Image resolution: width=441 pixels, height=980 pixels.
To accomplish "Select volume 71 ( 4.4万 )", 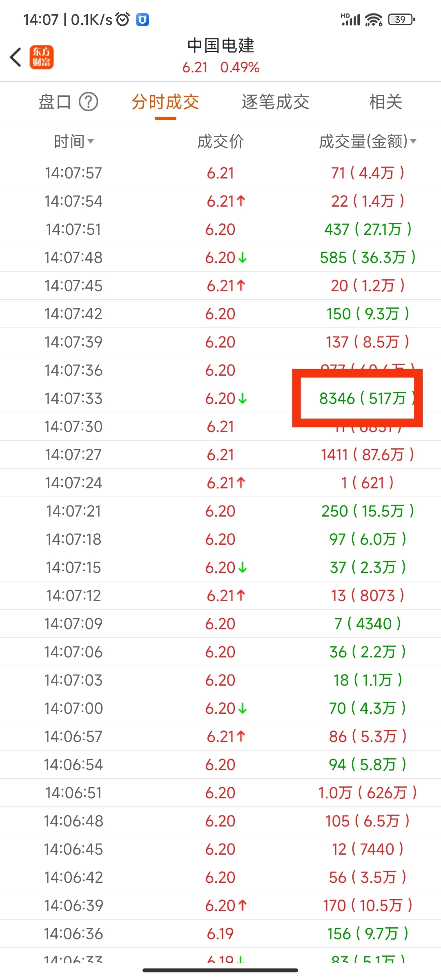I will [367, 173].
